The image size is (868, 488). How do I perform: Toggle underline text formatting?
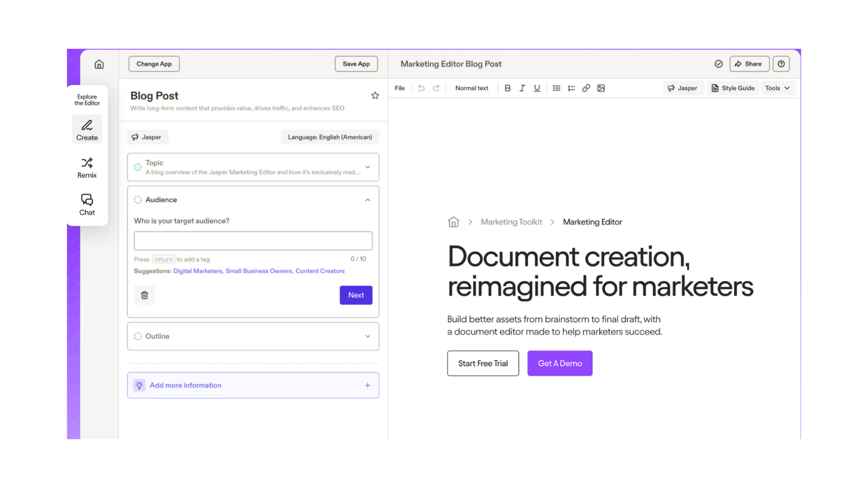pos(537,88)
